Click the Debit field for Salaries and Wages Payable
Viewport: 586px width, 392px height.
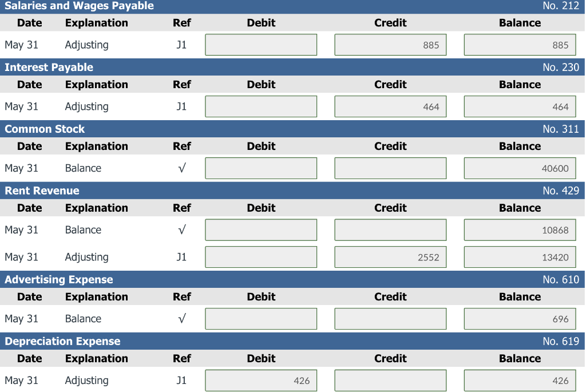260,44
